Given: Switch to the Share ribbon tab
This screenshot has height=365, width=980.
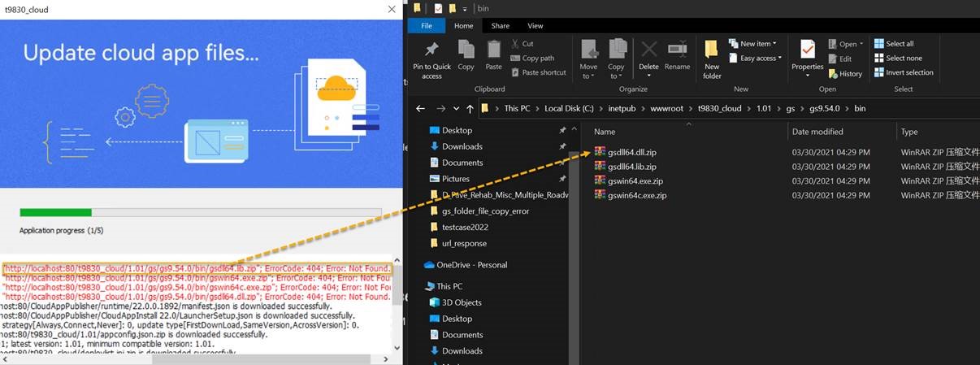Looking at the screenshot, I should coord(500,26).
